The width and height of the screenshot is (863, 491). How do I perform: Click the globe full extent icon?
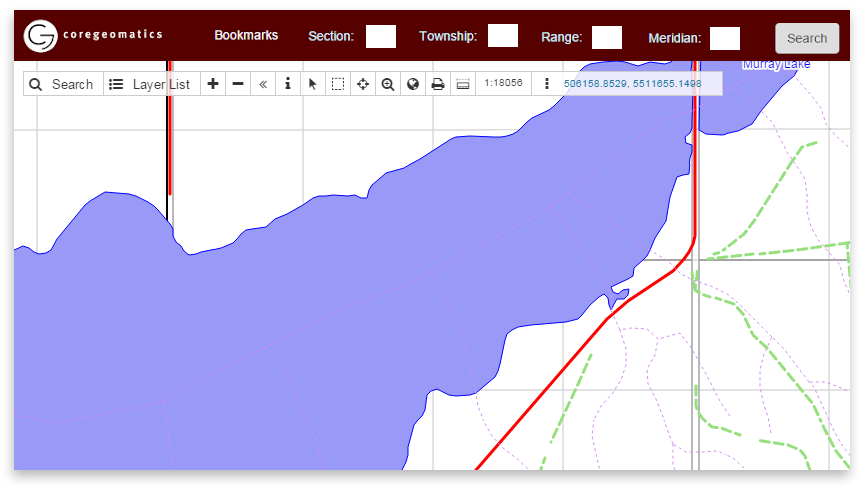click(x=413, y=84)
